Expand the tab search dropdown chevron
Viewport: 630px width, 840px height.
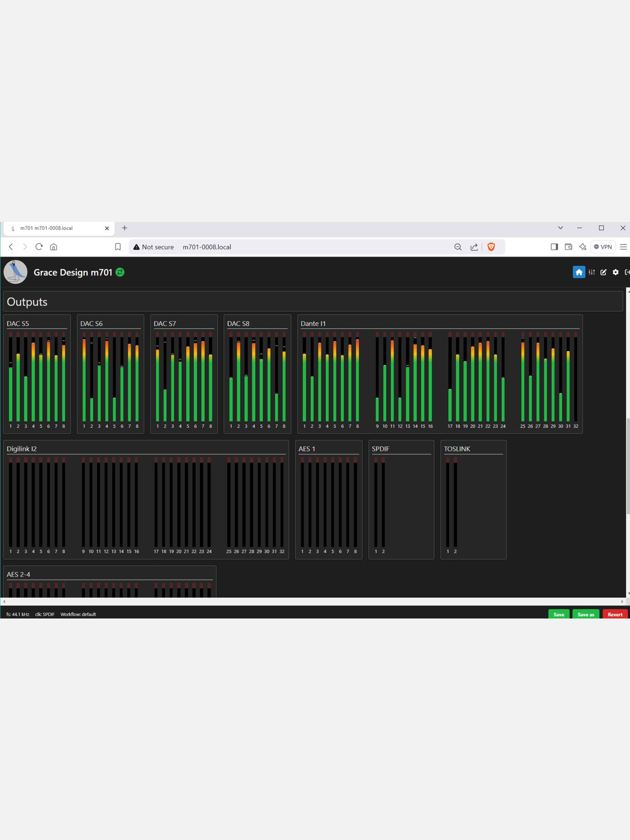560,228
